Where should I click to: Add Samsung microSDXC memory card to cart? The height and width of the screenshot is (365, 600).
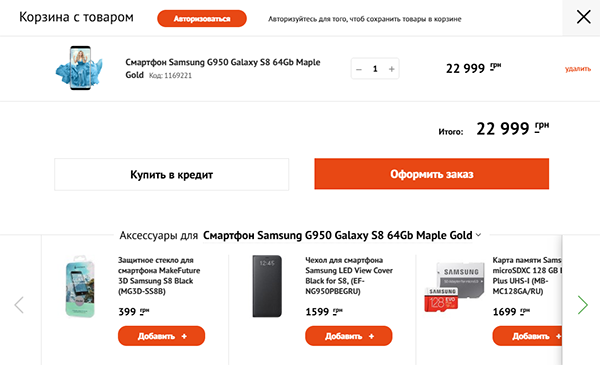pos(527,336)
